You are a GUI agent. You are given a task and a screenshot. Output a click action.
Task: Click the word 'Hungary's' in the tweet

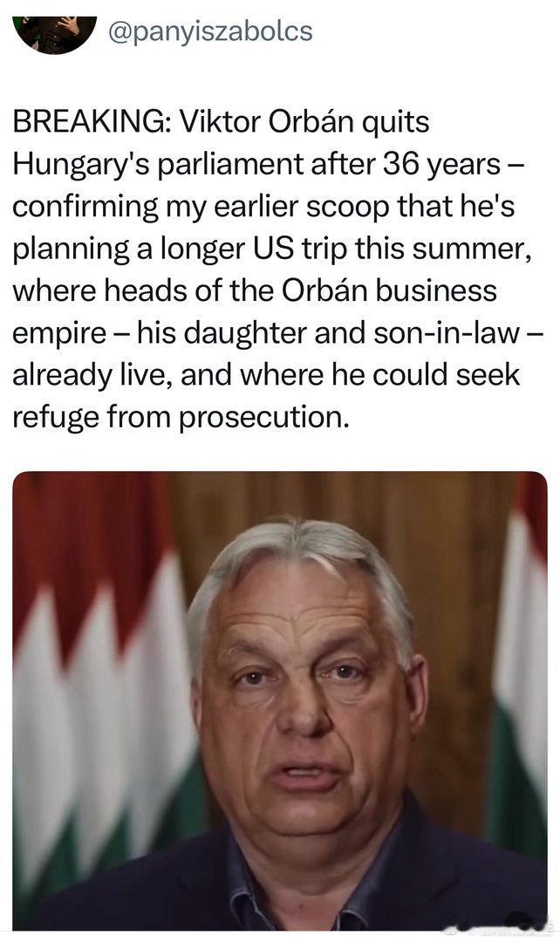pos(82,165)
